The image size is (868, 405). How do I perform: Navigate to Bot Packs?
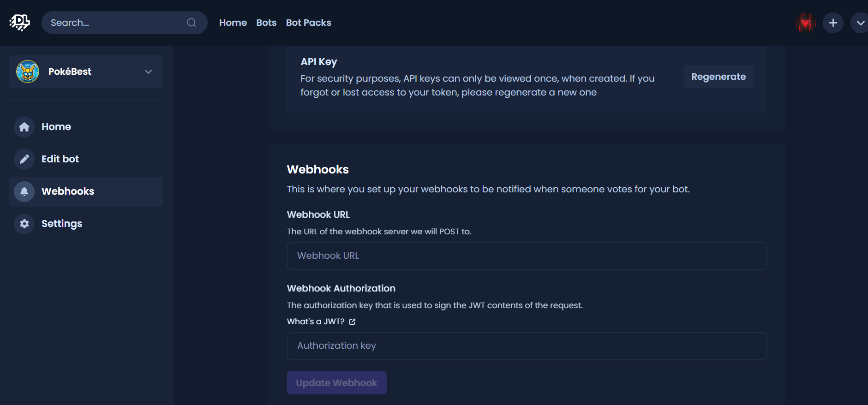[x=308, y=22]
